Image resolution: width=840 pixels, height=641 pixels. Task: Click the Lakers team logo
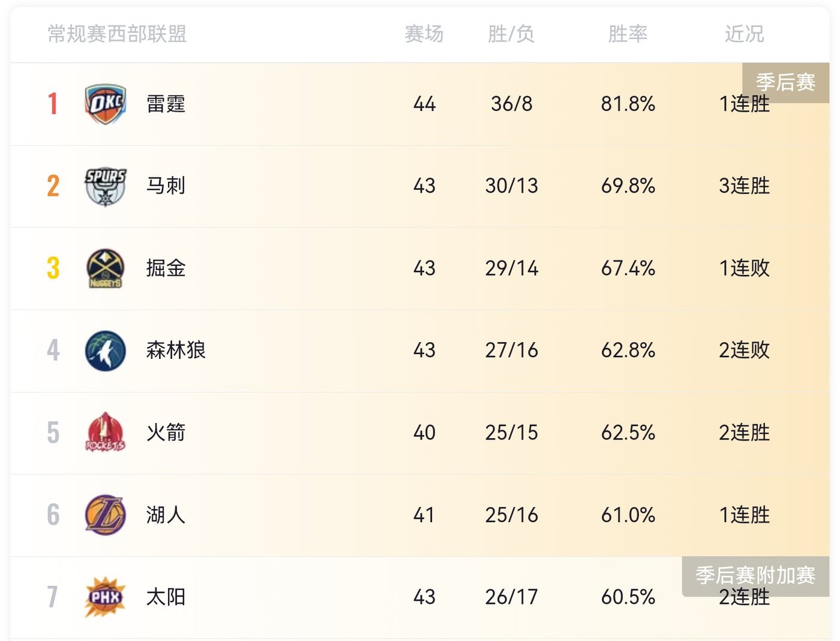(x=106, y=515)
